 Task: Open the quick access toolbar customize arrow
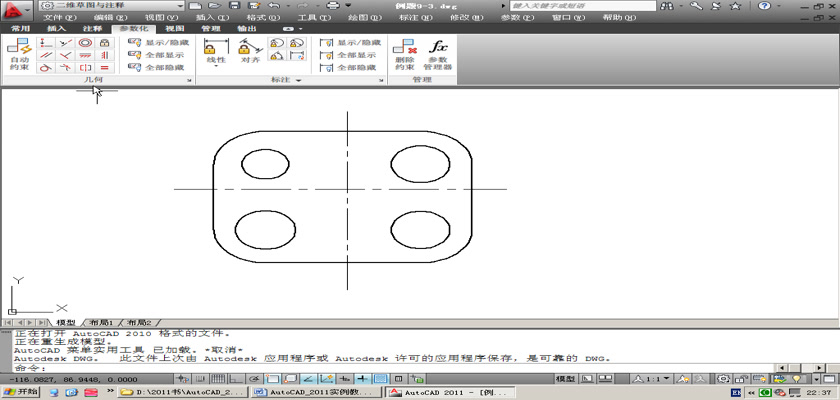click(348, 5)
